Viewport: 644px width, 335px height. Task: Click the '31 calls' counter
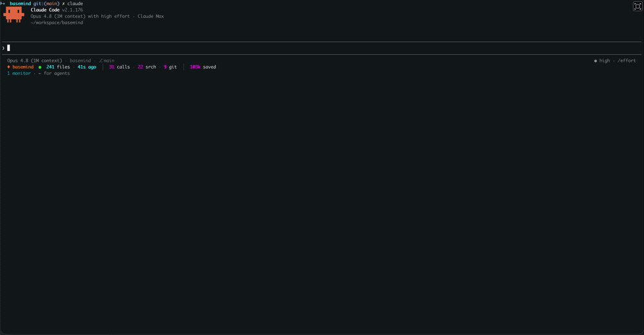click(x=120, y=67)
